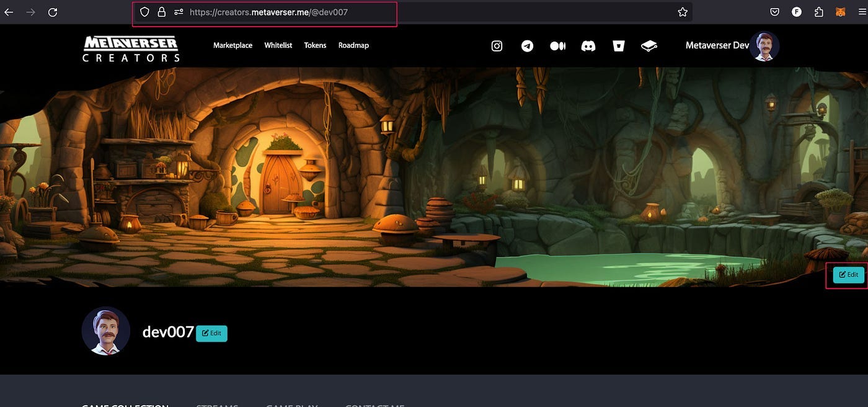
Task: Open site permissions icon in address bar
Action: click(179, 12)
